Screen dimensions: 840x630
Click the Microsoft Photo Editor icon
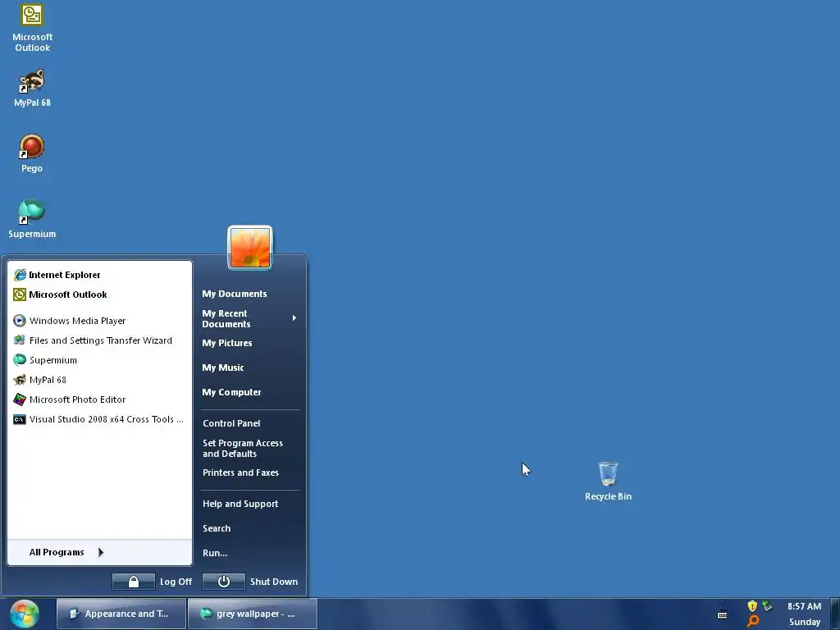(x=20, y=399)
